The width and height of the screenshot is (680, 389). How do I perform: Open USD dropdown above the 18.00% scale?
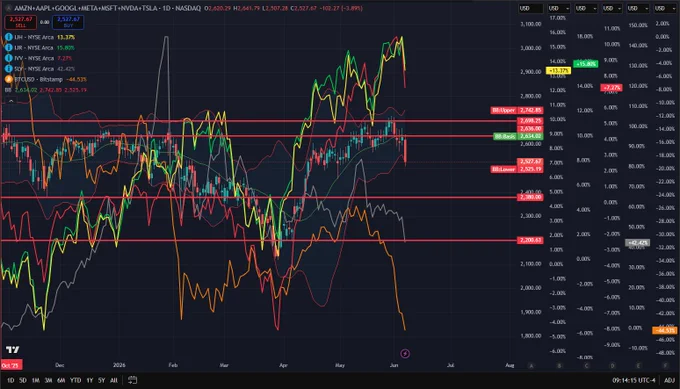586,8
